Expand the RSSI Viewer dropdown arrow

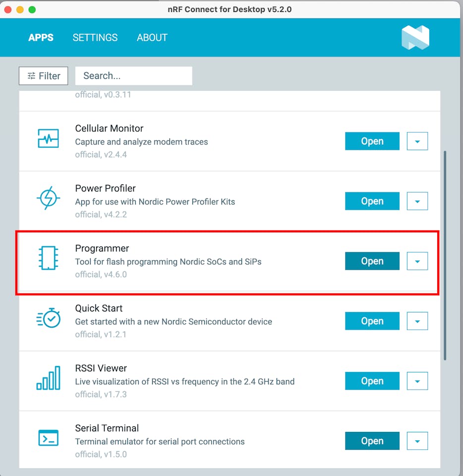[x=417, y=381]
